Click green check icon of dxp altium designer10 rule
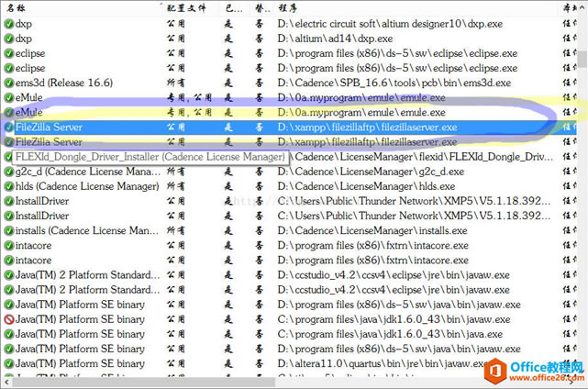588x389 pixels. coord(9,24)
